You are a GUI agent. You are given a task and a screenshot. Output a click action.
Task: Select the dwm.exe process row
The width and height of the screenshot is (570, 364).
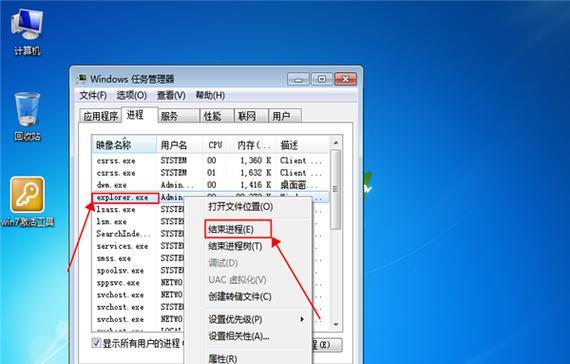(x=211, y=185)
